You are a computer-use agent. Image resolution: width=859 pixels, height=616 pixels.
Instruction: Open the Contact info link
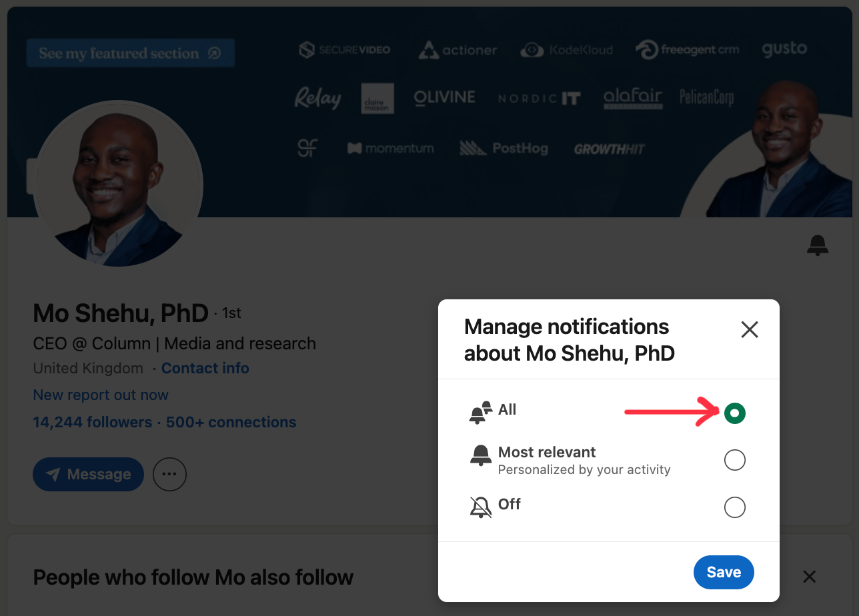(x=205, y=368)
